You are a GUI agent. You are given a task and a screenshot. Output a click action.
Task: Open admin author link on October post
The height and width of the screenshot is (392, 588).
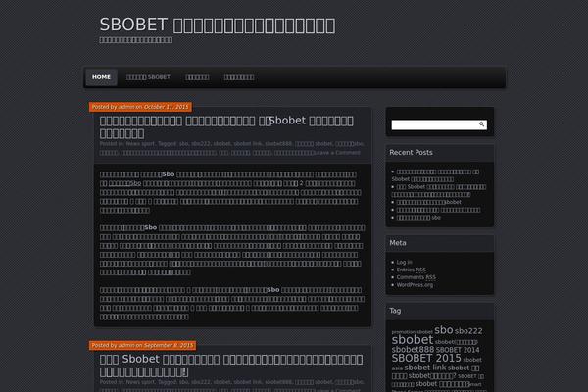click(x=126, y=107)
